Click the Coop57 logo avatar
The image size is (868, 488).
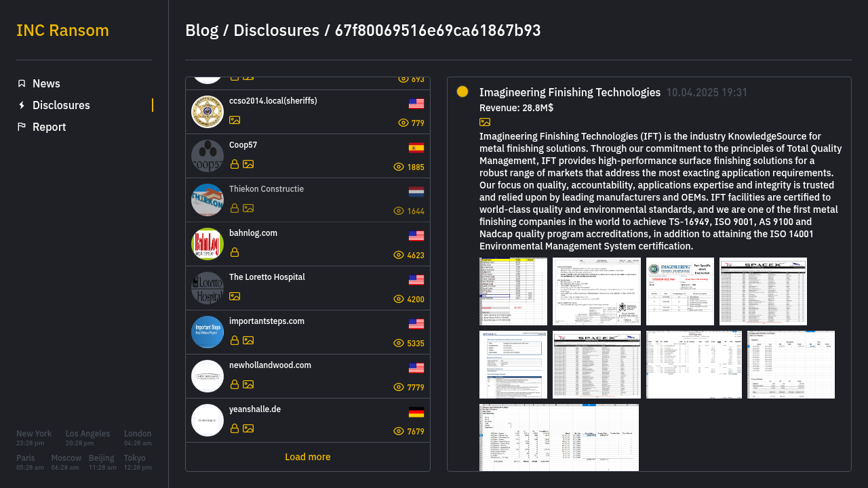pos(208,156)
